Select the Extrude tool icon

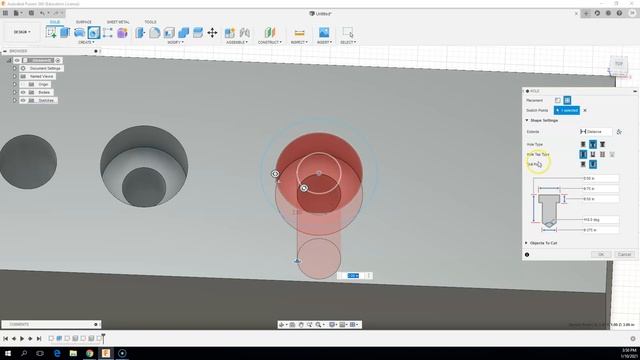[65, 32]
